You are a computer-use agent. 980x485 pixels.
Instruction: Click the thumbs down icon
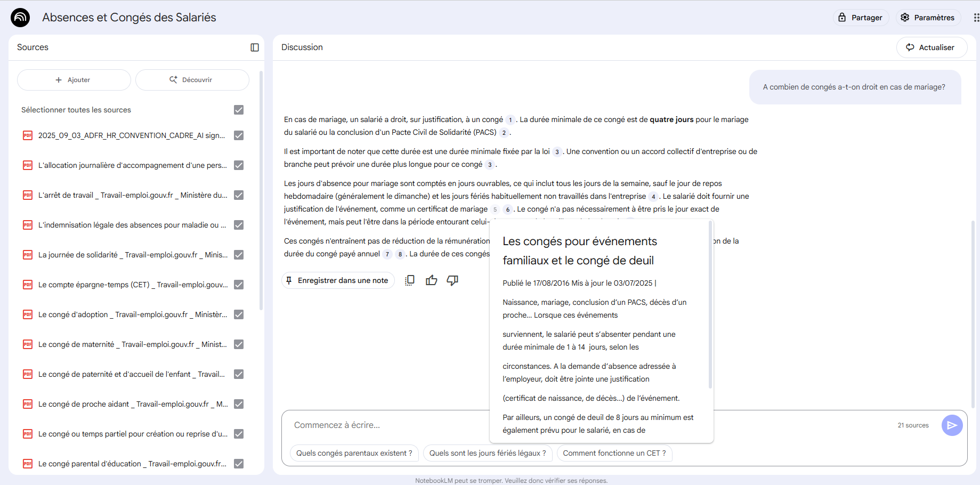pyautogui.click(x=452, y=280)
